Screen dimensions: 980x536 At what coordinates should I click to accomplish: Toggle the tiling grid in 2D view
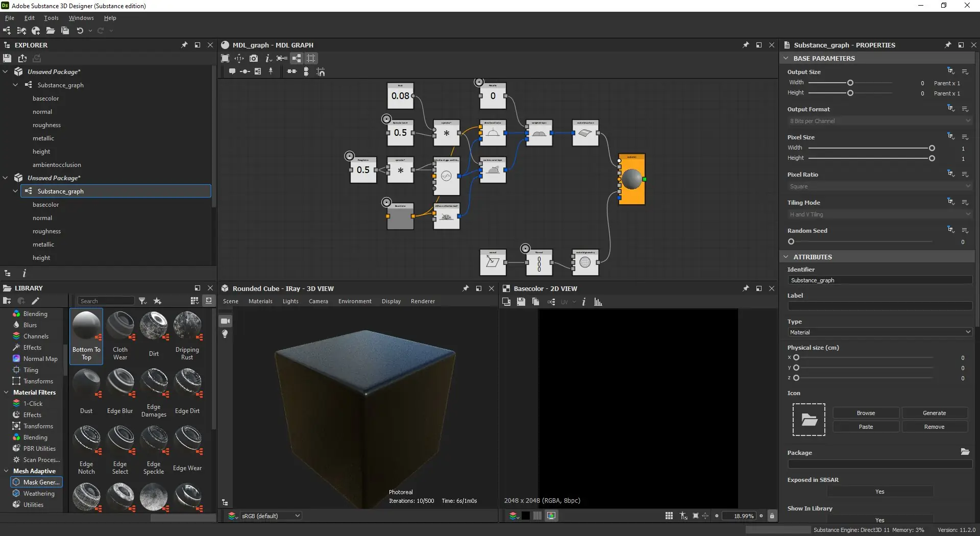[x=669, y=516]
